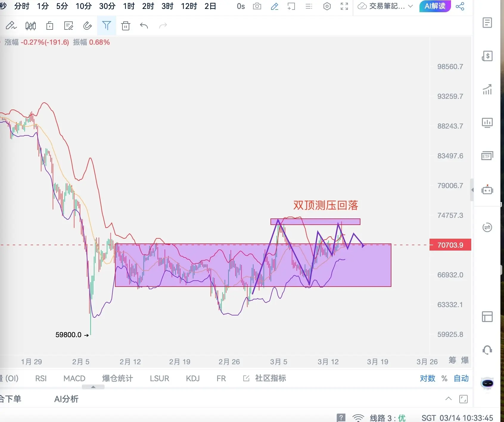Enter fullscreen chart mode
The width and height of the screenshot is (504, 422).
pyautogui.click(x=344, y=6)
